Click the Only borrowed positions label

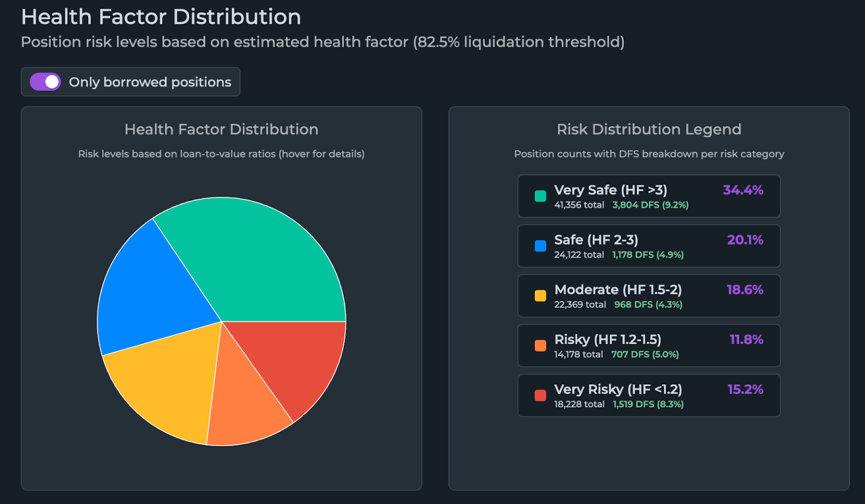pyautogui.click(x=150, y=82)
